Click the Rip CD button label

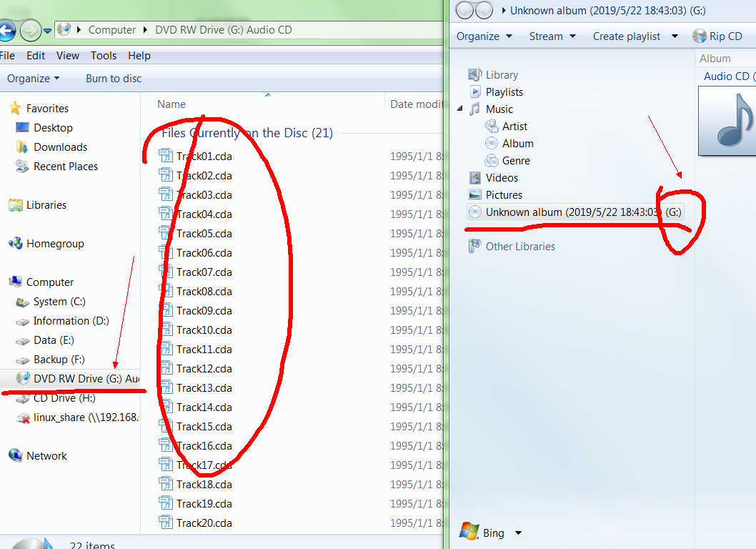725,36
